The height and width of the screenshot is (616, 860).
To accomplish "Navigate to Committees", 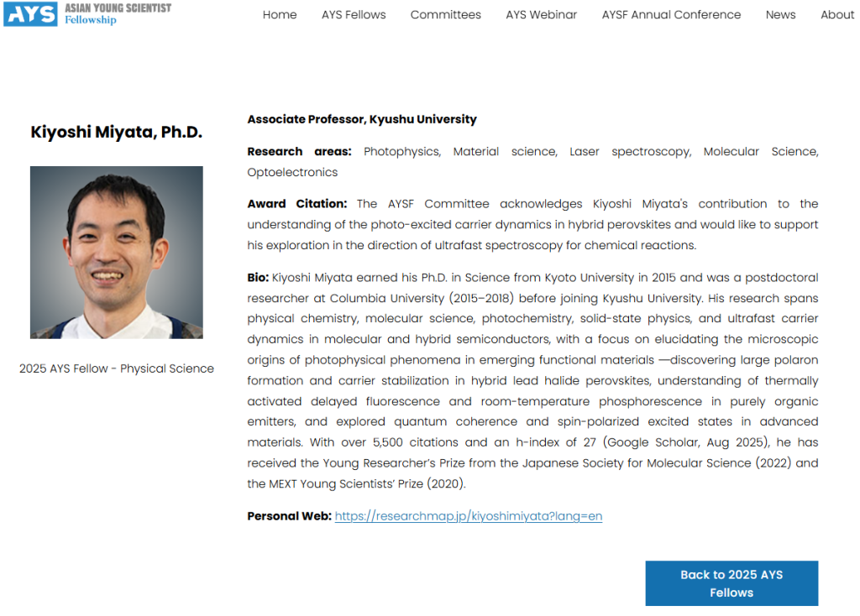I will (x=446, y=14).
